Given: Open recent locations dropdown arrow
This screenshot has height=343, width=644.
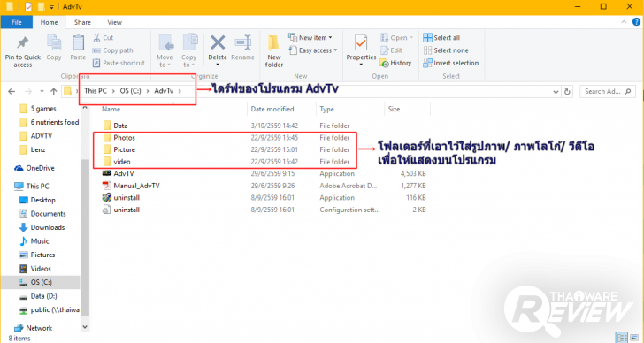Looking at the screenshot, I should click(x=42, y=91).
